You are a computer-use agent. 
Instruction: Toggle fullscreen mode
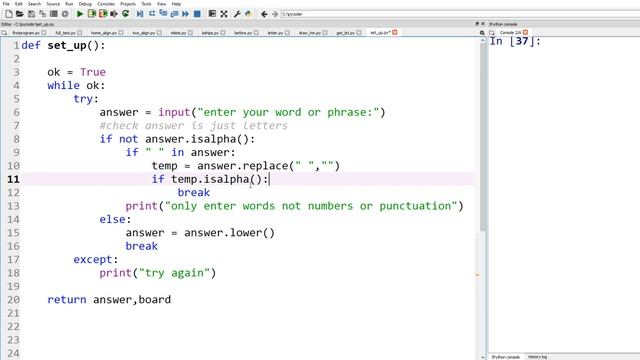pos(224,14)
